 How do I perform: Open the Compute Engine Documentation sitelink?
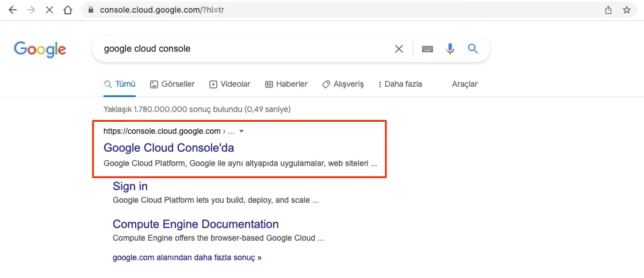pos(195,224)
